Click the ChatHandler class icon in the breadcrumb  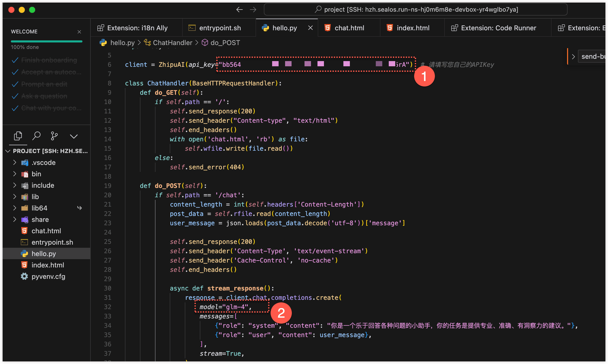pyautogui.click(x=147, y=42)
